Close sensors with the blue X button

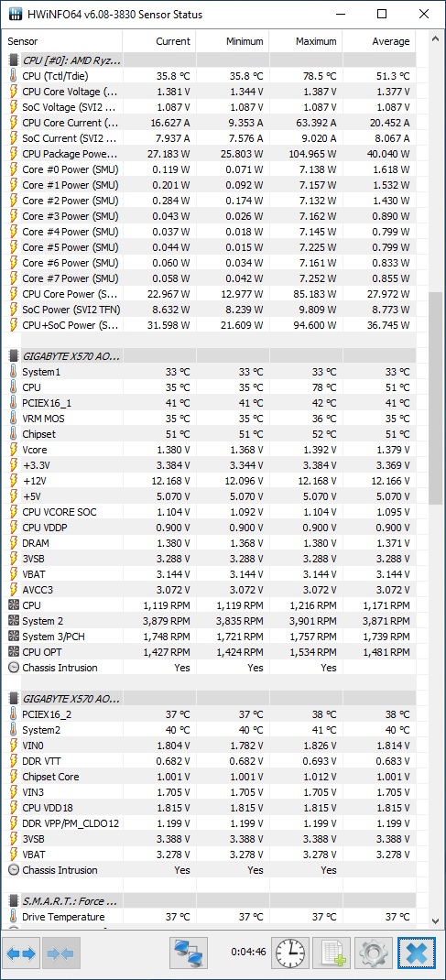[416, 953]
